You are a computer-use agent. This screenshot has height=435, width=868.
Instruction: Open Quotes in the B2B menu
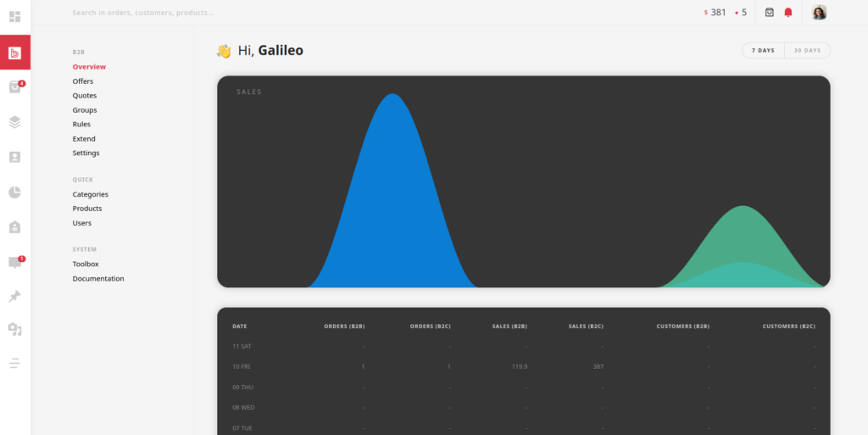click(84, 96)
